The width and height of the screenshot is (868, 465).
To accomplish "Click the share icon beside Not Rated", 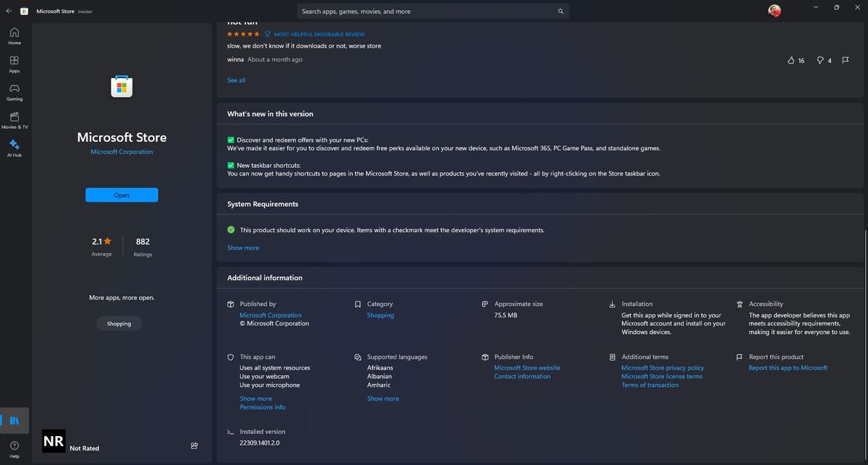I will (x=195, y=445).
